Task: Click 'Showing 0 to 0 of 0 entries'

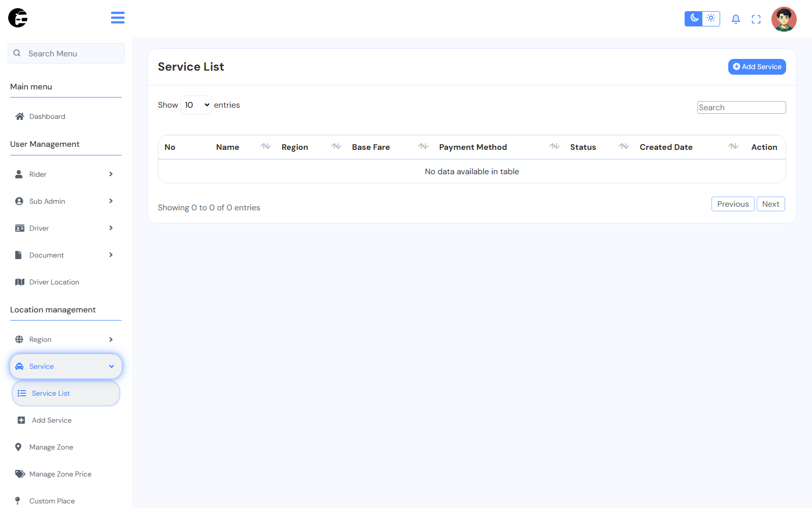Action: 209,208
